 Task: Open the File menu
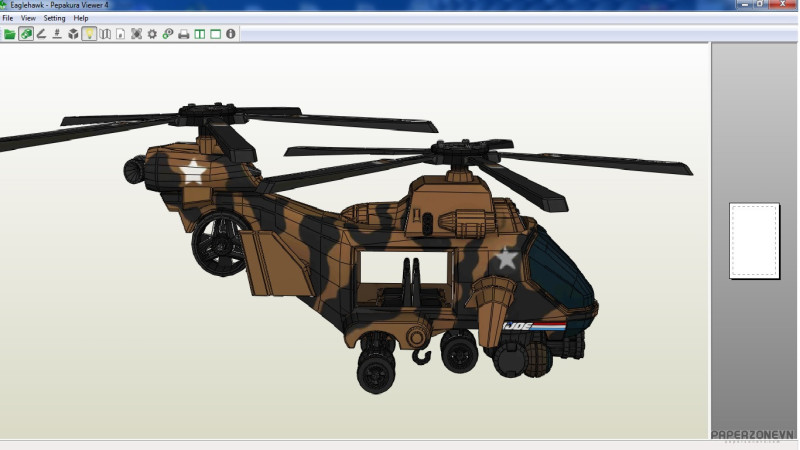[8, 18]
